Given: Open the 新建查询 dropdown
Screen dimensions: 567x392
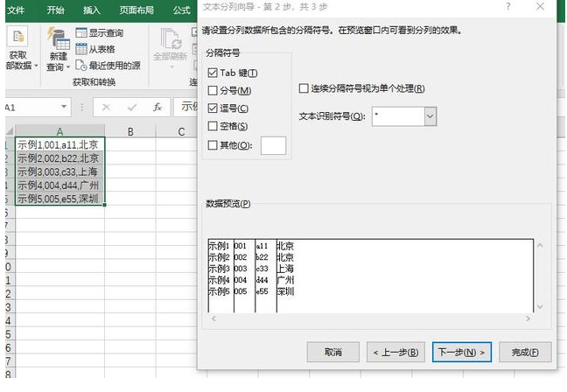Looking at the screenshot, I should point(59,50).
